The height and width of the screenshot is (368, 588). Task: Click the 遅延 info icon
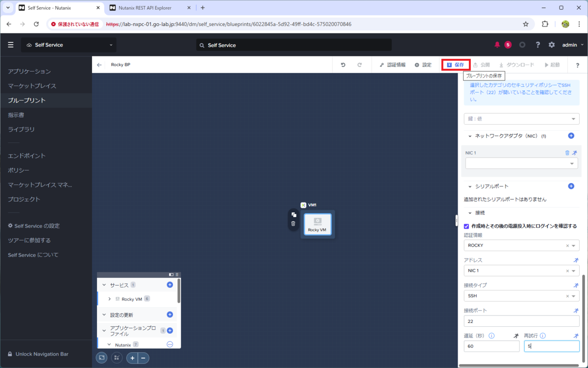(491, 336)
